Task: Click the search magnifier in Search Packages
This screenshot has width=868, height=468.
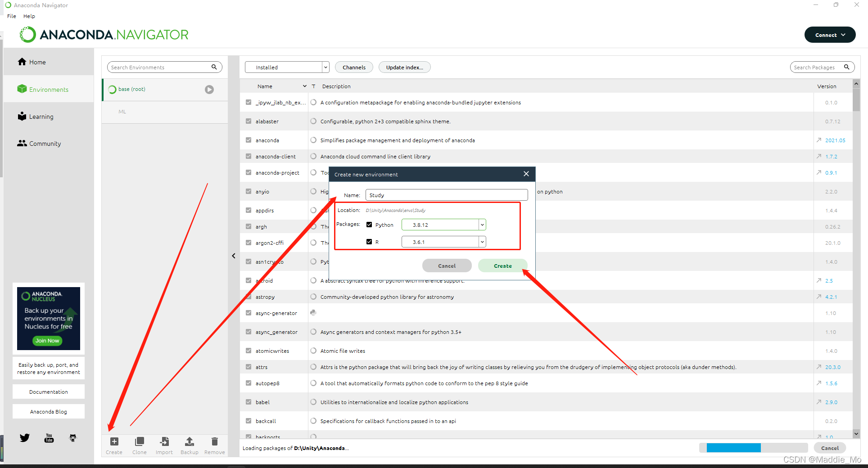Action: click(846, 67)
